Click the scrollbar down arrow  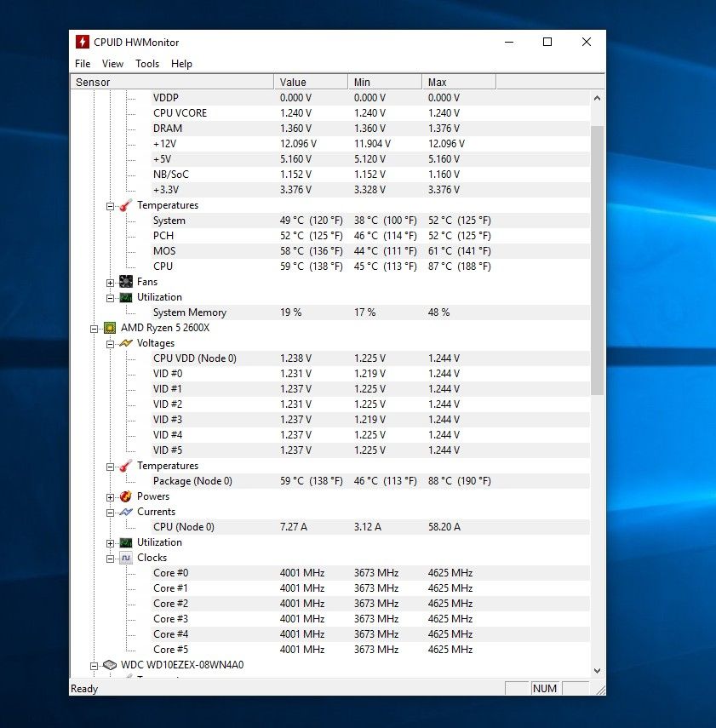coord(597,671)
